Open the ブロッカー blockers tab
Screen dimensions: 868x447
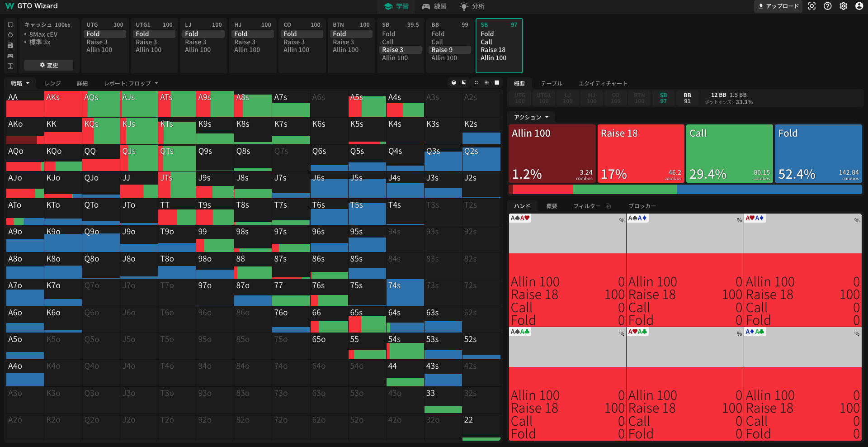[642, 206]
